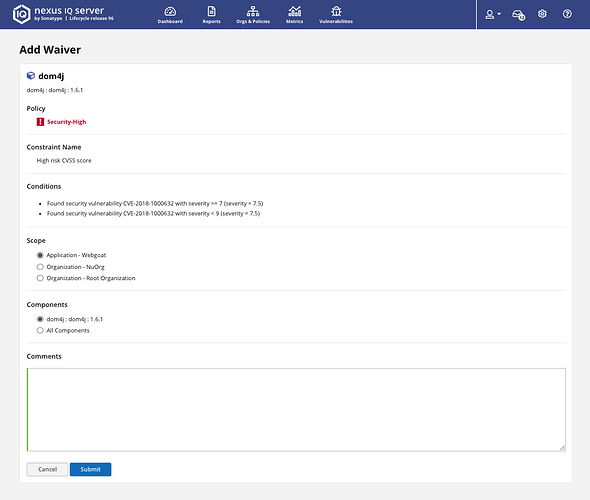
Task: Click into the Comments text area
Action: click(296, 410)
